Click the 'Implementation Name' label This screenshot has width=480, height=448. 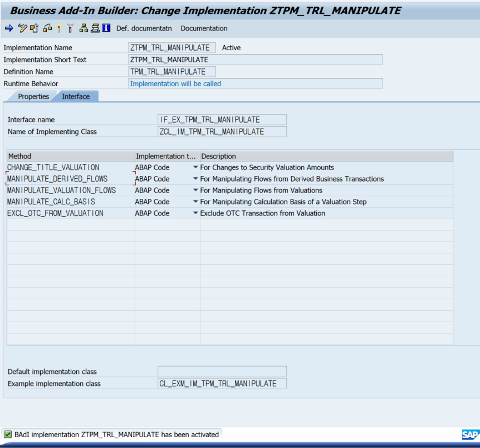point(38,48)
